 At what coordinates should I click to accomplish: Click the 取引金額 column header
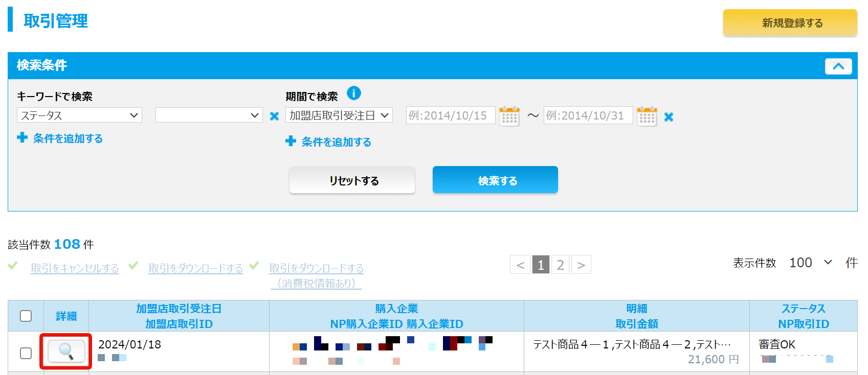point(637,324)
